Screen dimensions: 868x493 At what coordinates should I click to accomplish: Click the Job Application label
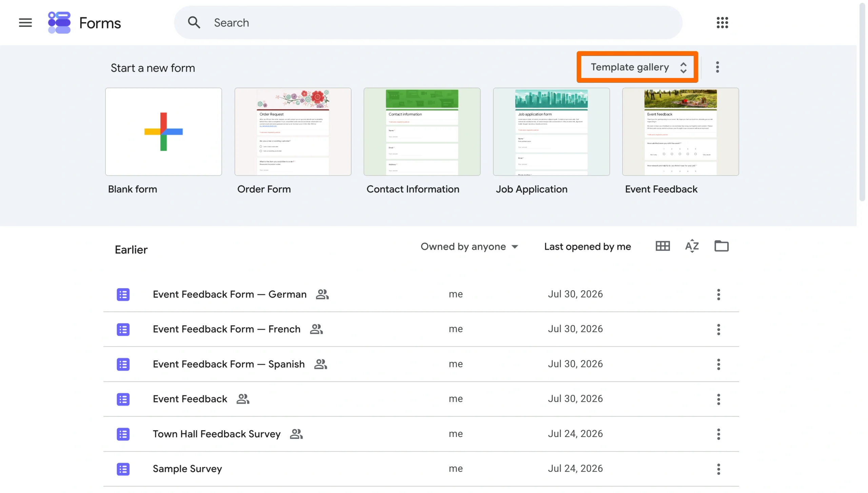532,189
